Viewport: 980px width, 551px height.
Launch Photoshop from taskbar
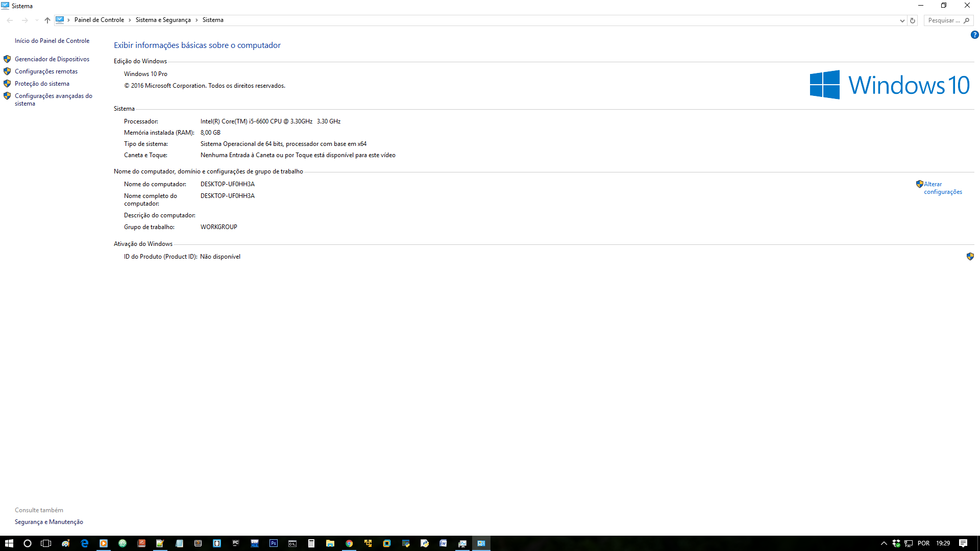pos(274,543)
